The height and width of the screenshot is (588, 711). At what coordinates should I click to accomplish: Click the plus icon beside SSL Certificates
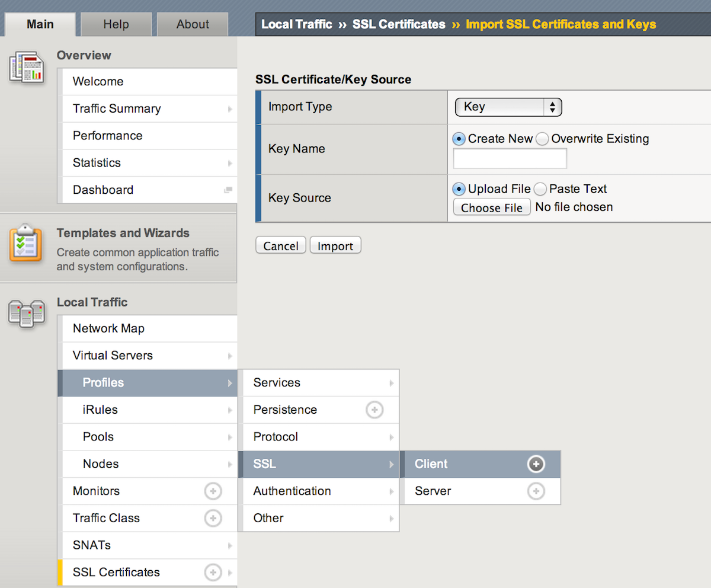213,573
